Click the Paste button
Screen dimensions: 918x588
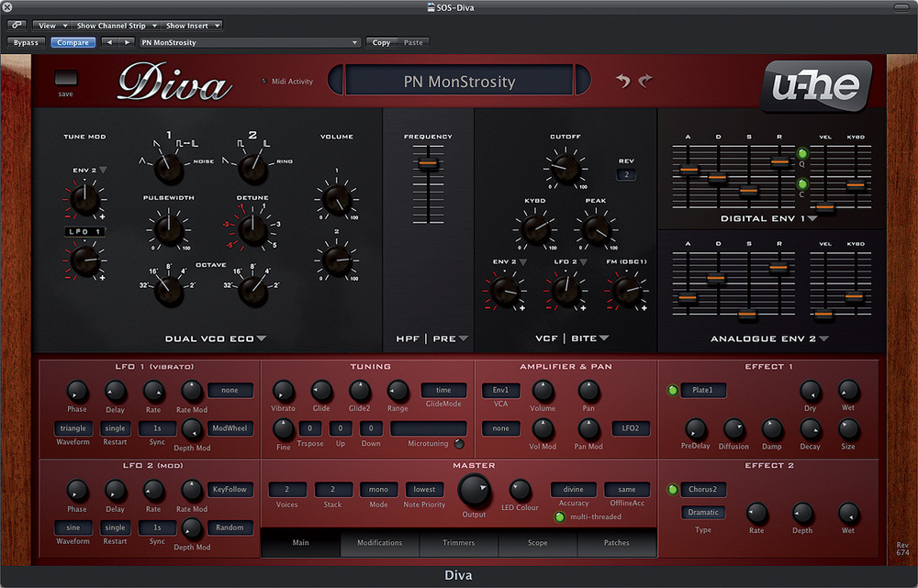tap(413, 42)
